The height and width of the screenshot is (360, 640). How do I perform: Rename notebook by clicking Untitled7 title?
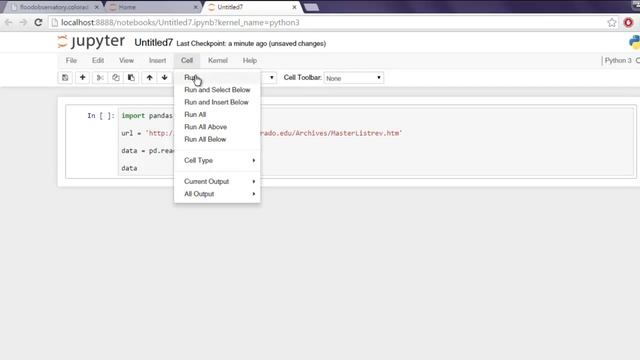153,42
